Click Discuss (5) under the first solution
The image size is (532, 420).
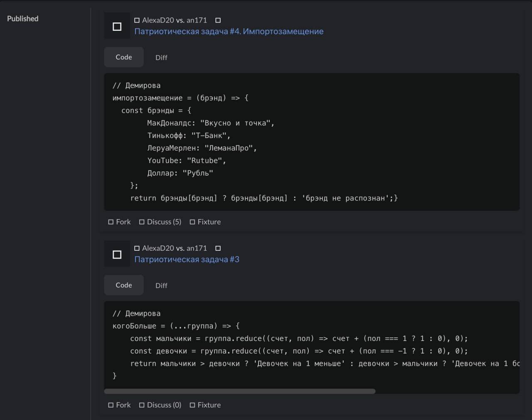point(163,222)
